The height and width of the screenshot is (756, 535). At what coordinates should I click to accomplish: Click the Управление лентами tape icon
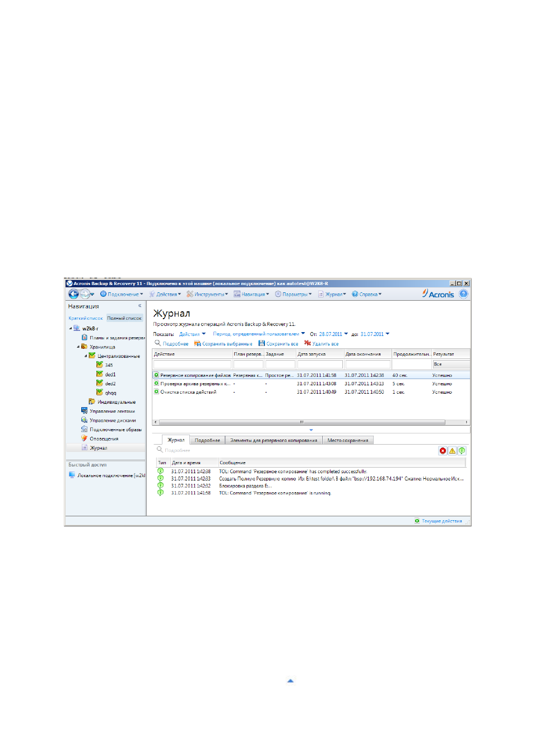tap(85, 410)
